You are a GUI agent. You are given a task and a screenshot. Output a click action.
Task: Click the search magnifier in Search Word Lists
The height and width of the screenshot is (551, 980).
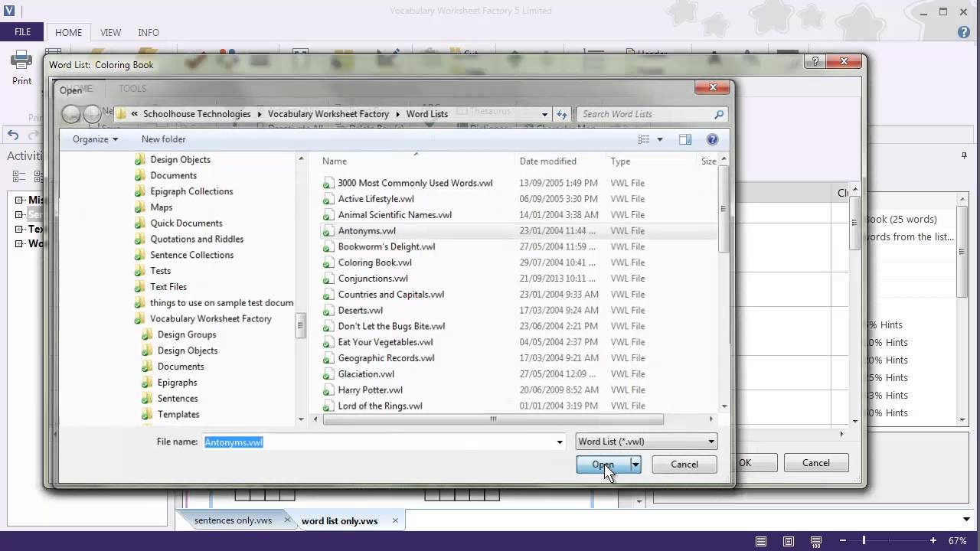tap(718, 114)
